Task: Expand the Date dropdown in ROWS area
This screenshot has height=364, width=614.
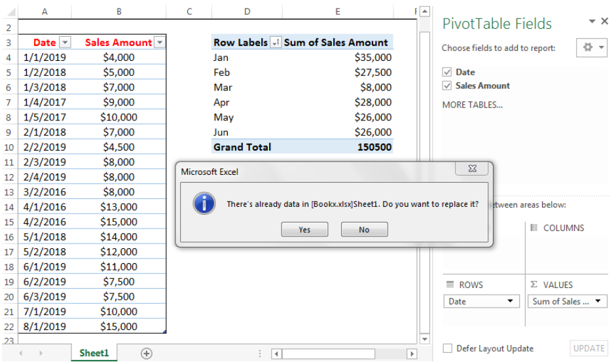Action: pos(510,301)
